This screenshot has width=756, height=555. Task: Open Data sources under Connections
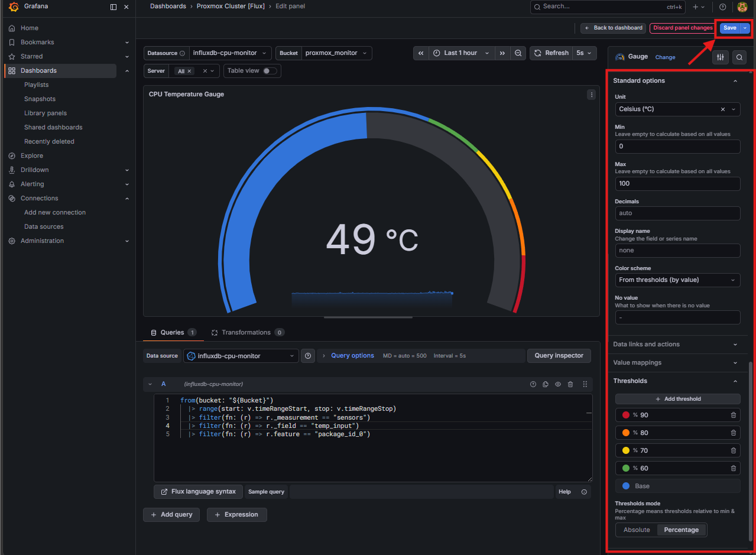click(x=44, y=226)
